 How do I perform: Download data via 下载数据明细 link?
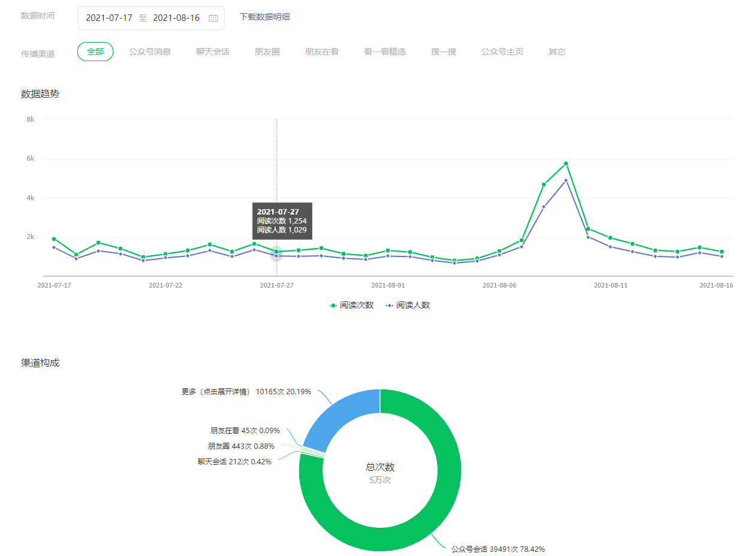(265, 17)
